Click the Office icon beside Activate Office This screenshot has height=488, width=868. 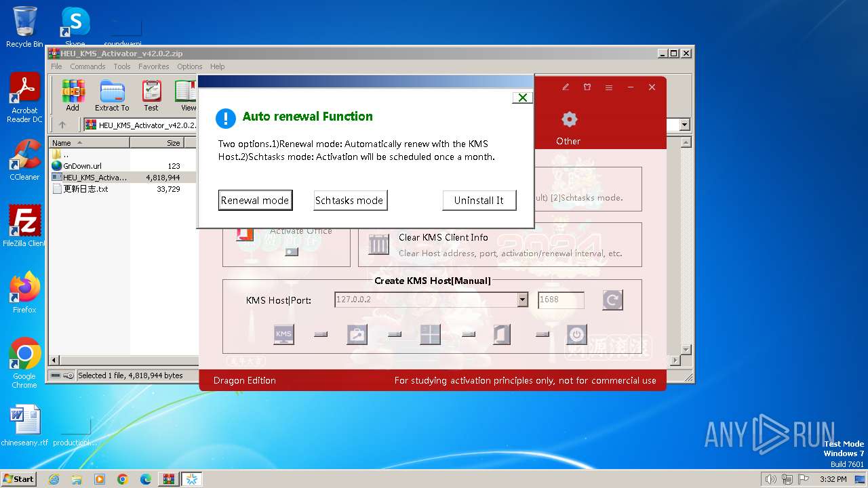point(245,235)
